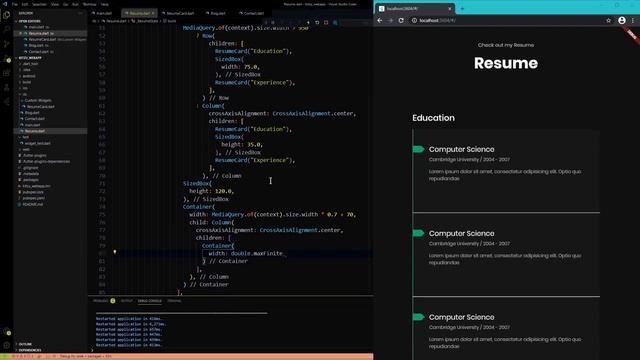The height and width of the screenshot is (360, 640).
Task: Collapse the Custom Widgets folder
Action: click(38, 100)
